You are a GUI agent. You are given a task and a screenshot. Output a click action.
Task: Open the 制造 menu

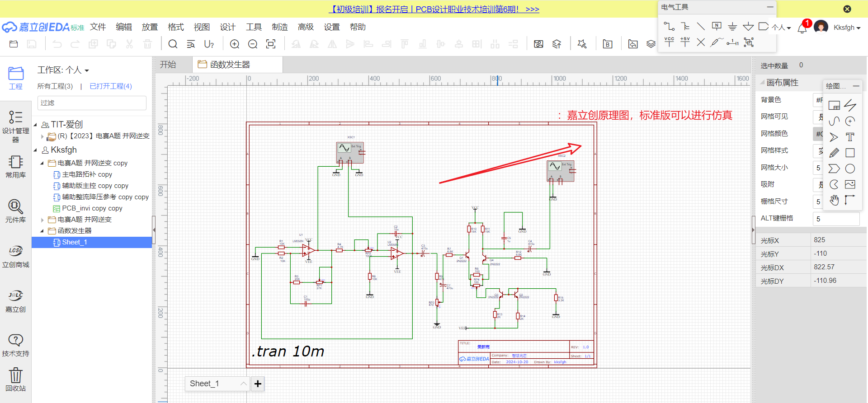click(280, 27)
